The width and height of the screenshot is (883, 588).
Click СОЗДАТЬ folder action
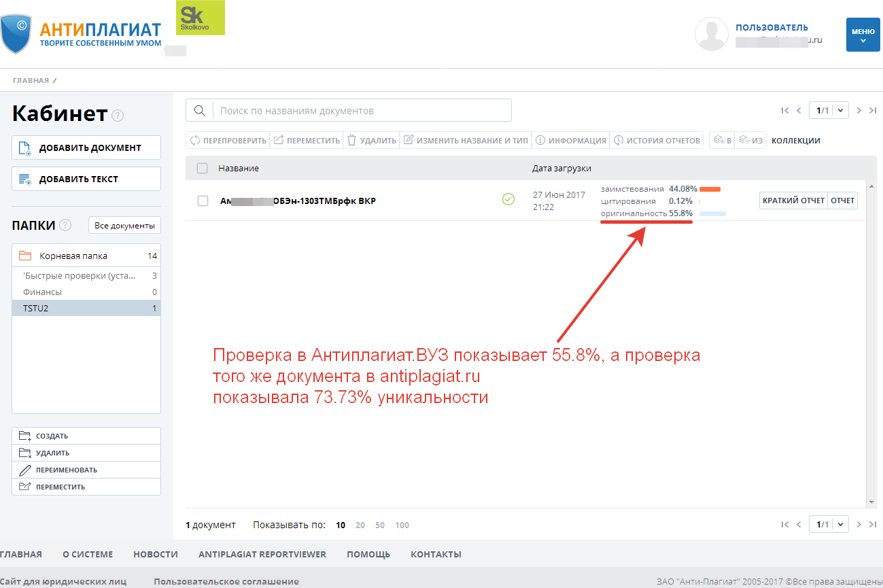(86, 436)
